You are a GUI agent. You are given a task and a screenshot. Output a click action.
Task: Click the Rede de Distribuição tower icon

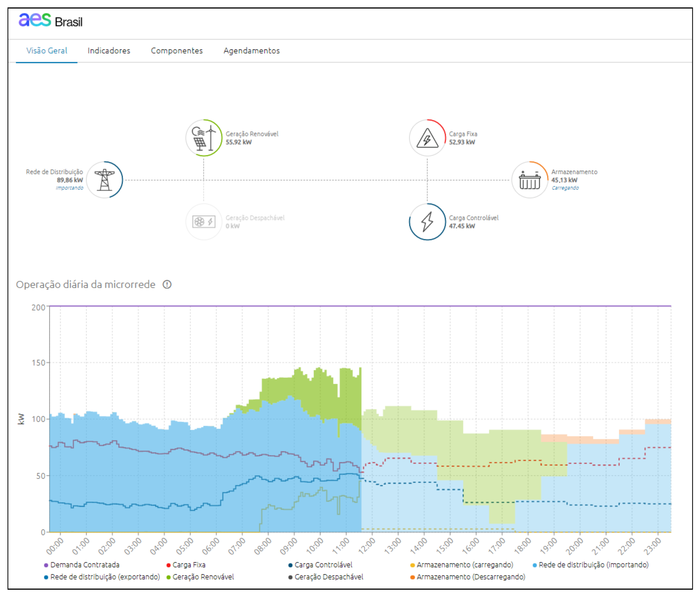pos(104,180)
